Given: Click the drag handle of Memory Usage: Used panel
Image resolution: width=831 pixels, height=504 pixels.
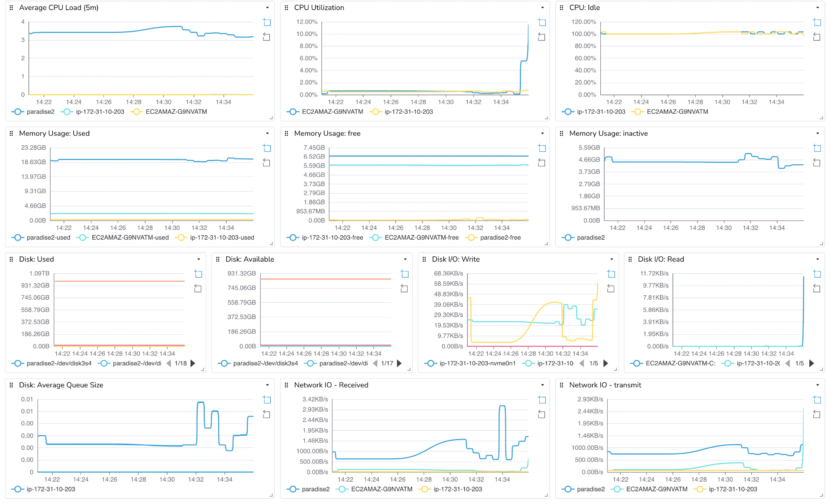Looking at the screenshot, I should tap(11, 133).
